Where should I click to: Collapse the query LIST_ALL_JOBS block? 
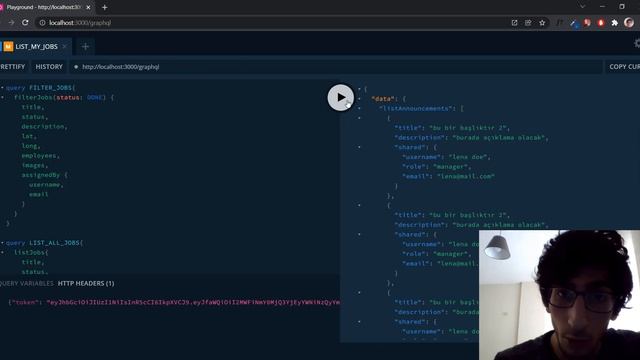[2, 243]
